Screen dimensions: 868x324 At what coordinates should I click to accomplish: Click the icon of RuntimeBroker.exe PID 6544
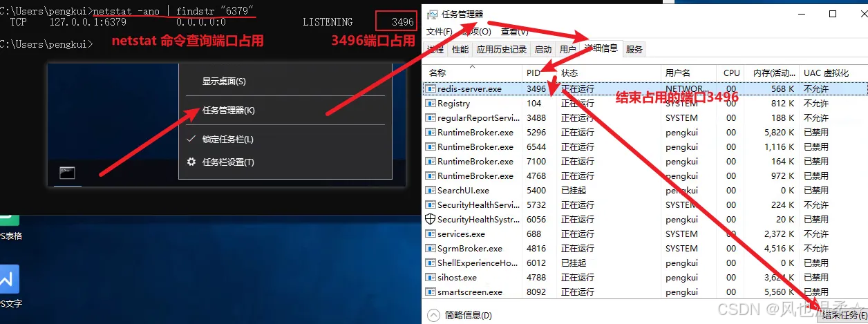pos(431,147)
